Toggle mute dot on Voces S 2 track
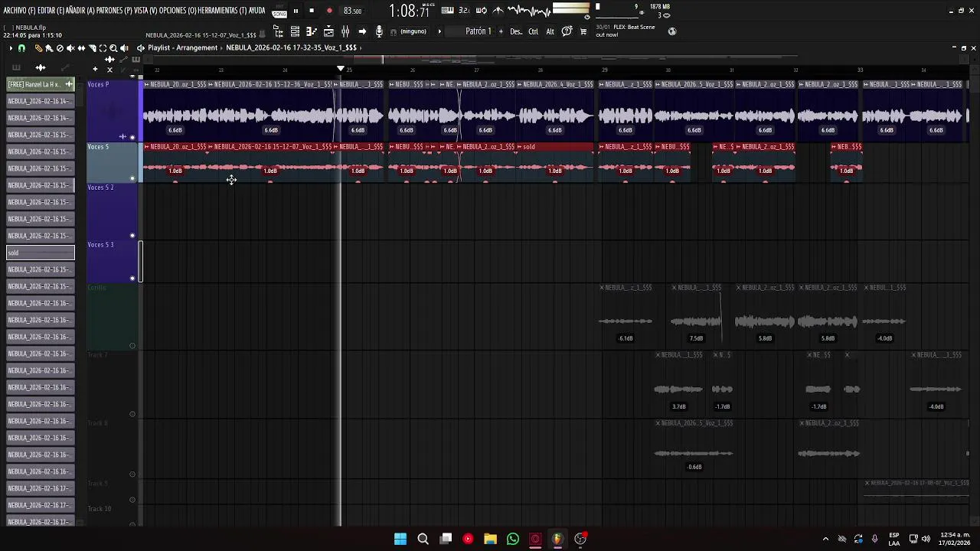This screenshot has height=551, width=980. point(132,236)
